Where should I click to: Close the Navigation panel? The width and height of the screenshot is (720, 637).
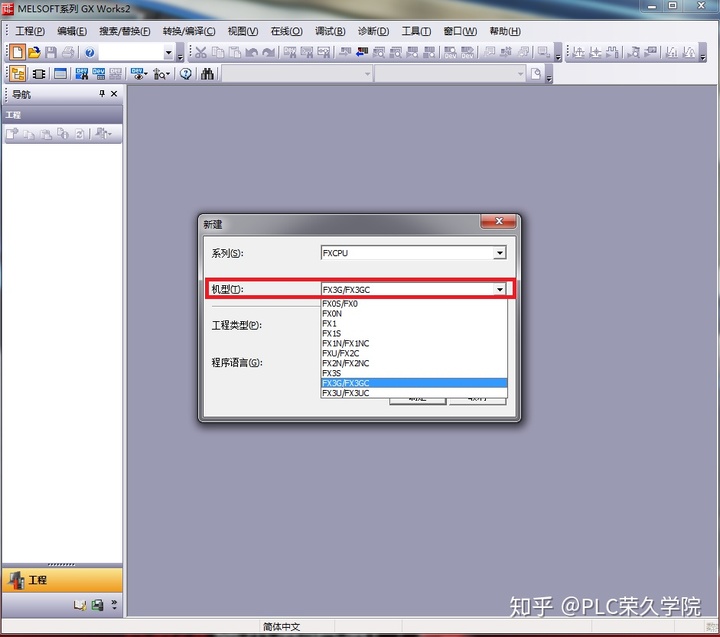[114, 94]
